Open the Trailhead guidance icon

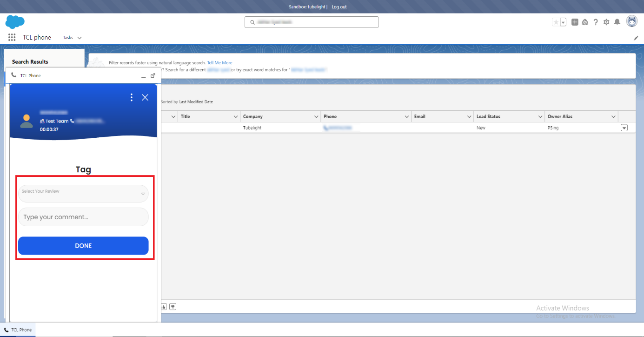(585, 22)
